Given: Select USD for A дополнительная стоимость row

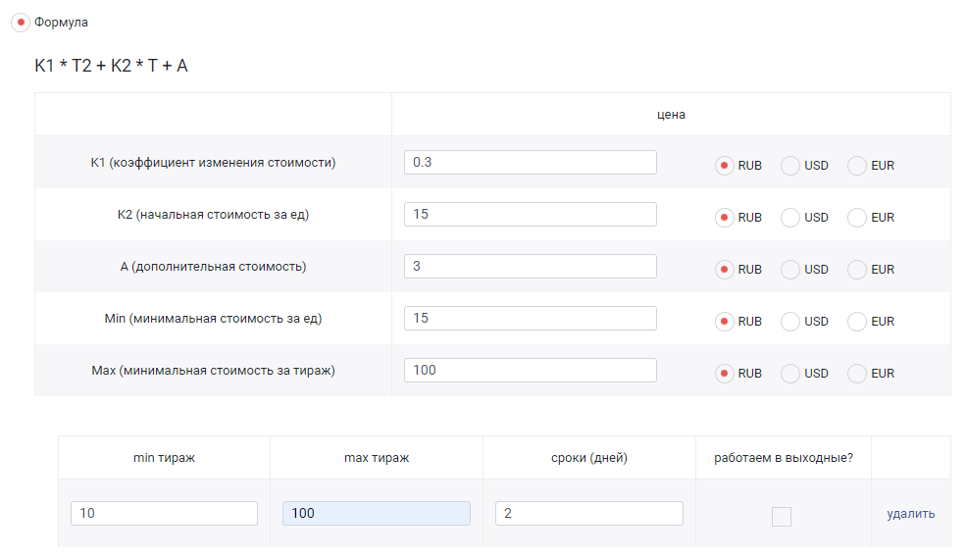Looking at the screenshot, I should coord(790,270).
